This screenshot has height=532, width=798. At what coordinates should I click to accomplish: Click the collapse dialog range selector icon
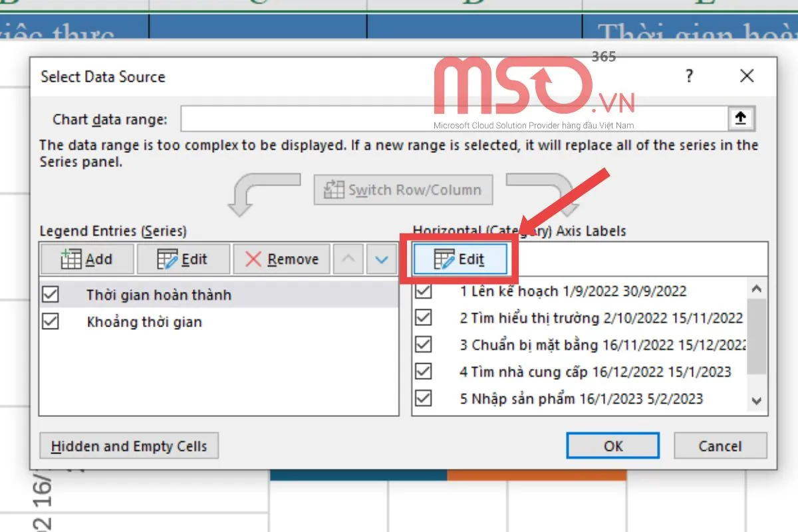[741, 119]
